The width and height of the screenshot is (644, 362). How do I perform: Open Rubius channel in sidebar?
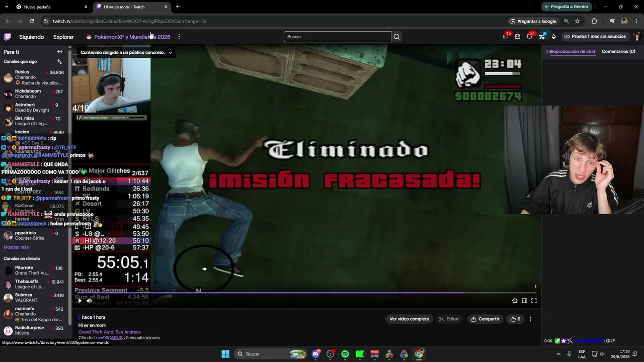[34, 77]
